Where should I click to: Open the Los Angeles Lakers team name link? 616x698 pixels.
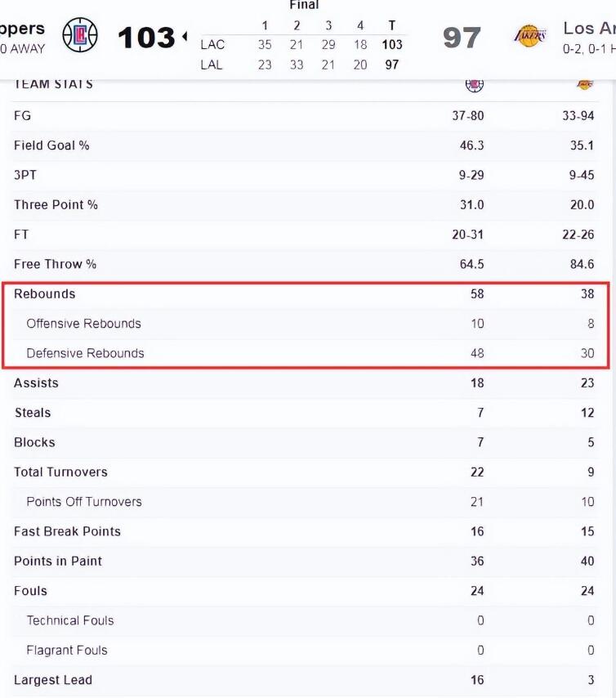tap(588, 29)
